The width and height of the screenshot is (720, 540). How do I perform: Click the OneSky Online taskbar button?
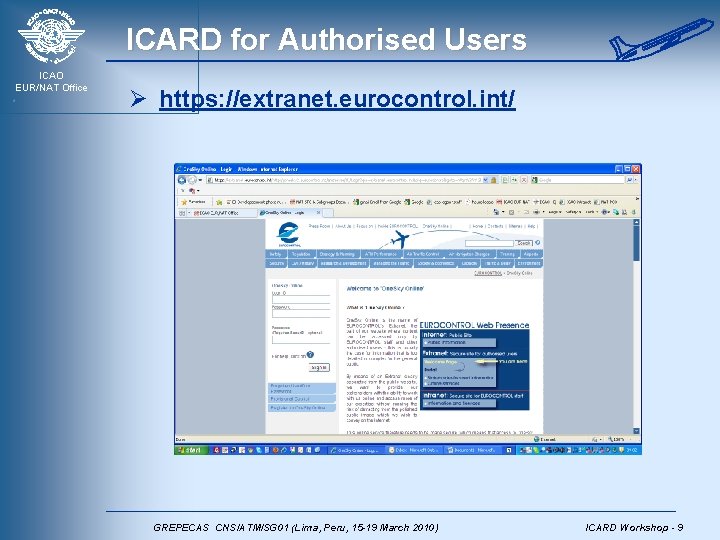coord(355,450)
